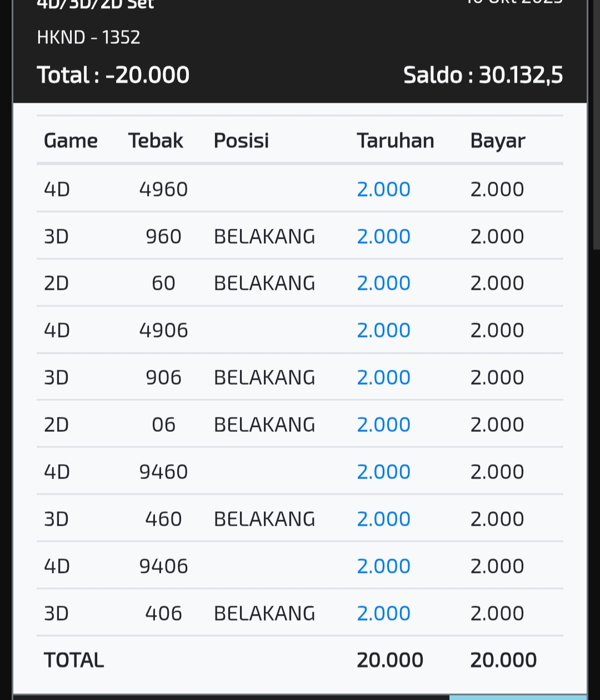Click the Taruhan amount for guess 406
The image size is (600, 700).
pos(383,613)
